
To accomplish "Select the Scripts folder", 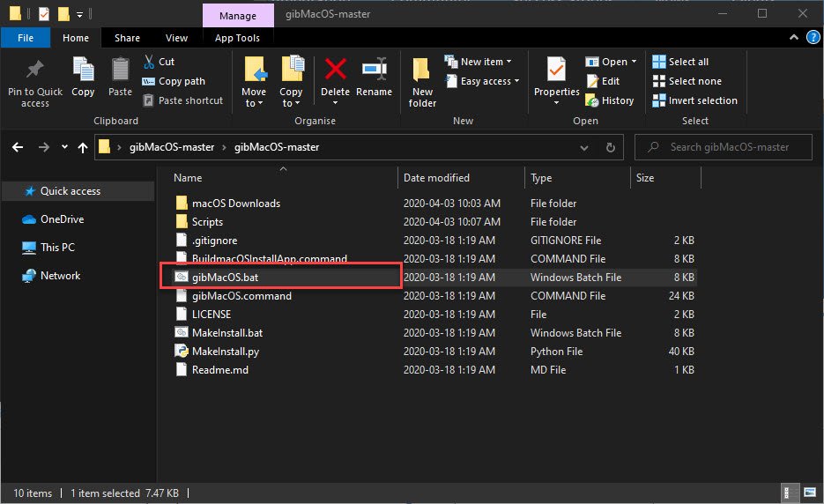I will point(207,222).
